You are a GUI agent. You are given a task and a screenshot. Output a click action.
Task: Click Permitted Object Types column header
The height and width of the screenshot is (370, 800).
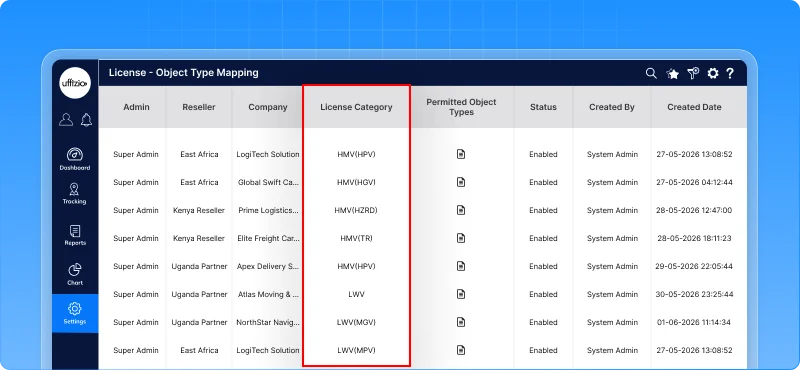click(x=461, y=107)
